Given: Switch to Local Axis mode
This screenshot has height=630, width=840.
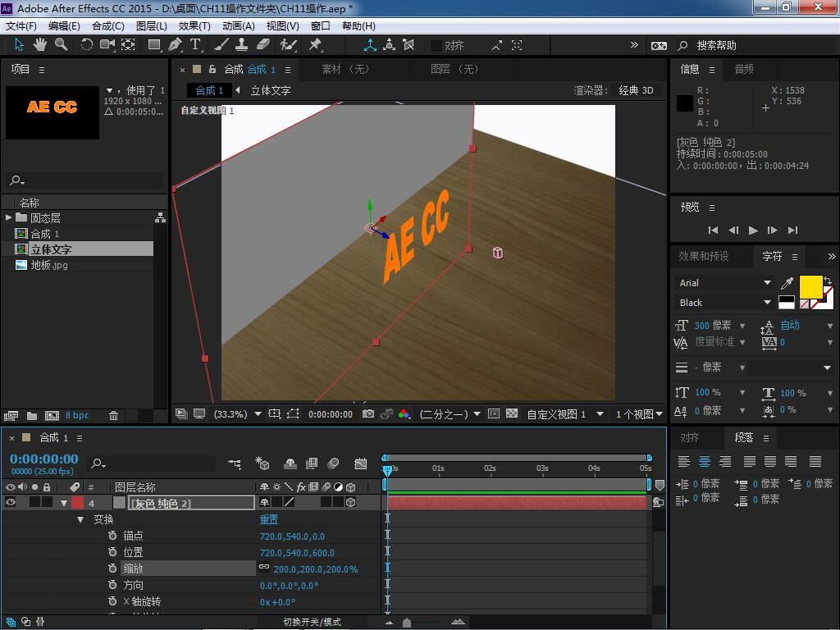Looking at the screenshot, I should 370,46.
